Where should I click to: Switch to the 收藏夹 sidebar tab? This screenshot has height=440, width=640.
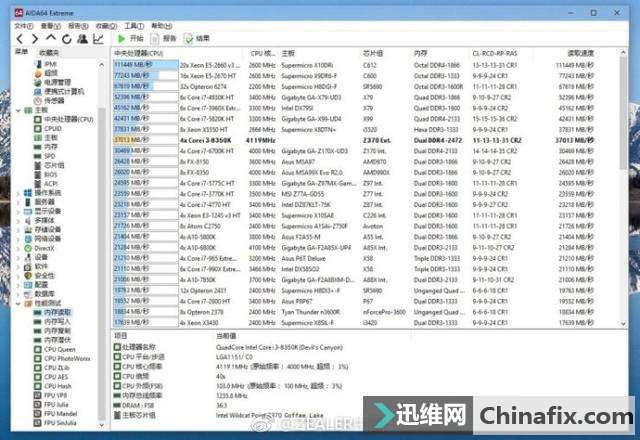(49, 53)
